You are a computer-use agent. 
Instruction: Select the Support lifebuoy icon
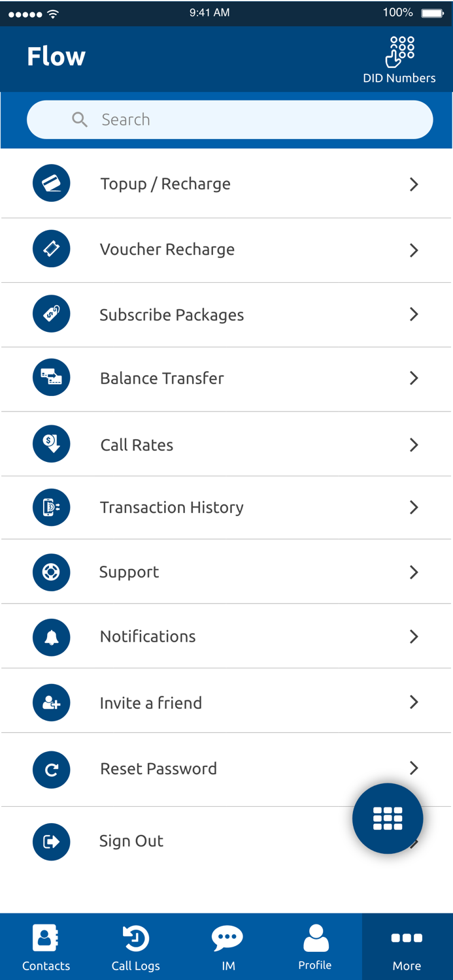(51, 572)
